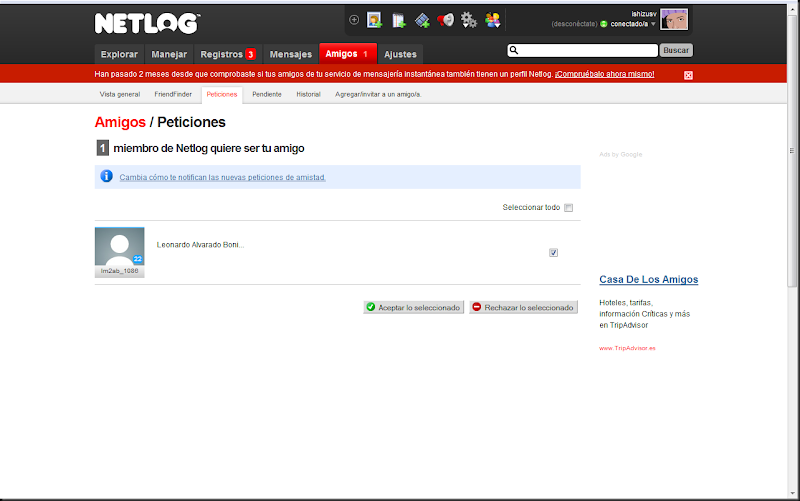Switch to the Pendiente tab

(x=267, y=94)
